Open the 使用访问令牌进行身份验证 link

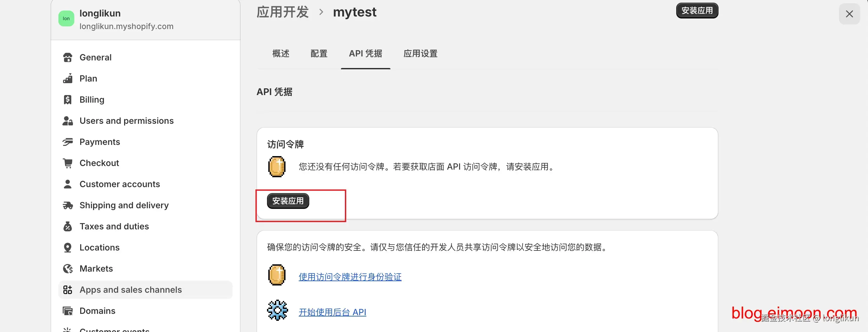[350, 277]
